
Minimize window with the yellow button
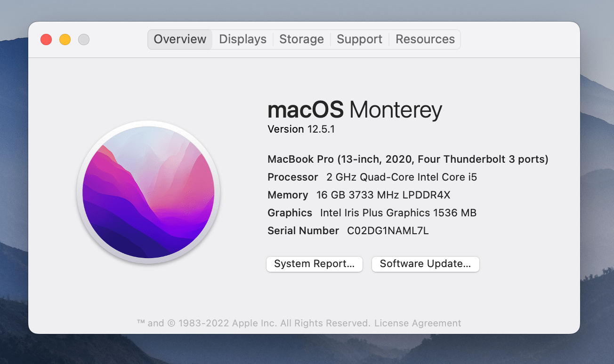point(65,40)
